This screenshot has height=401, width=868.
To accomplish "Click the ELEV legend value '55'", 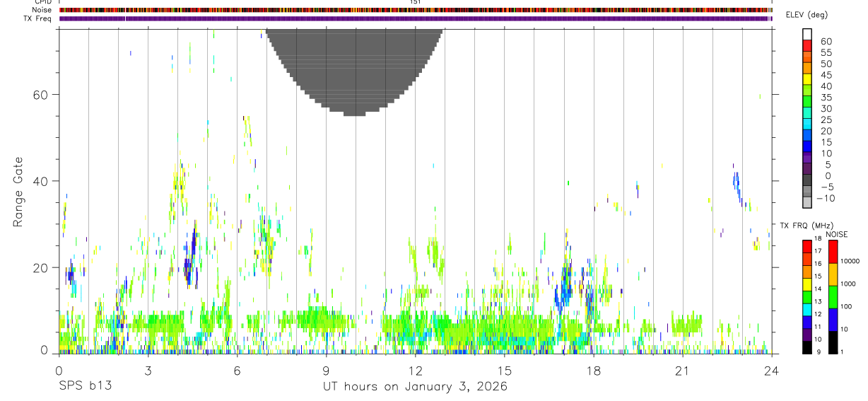I will click(826, 52).
